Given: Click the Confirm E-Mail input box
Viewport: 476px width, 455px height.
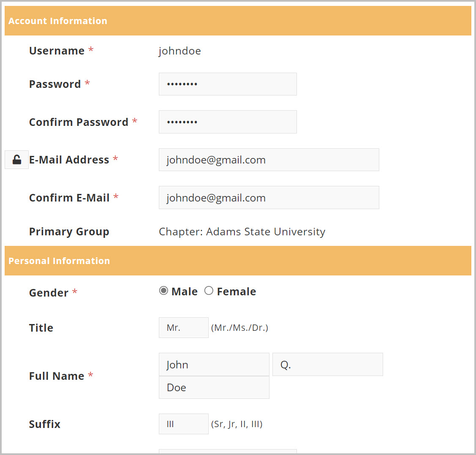Looking at the screenshot, I should pos(269,198).
